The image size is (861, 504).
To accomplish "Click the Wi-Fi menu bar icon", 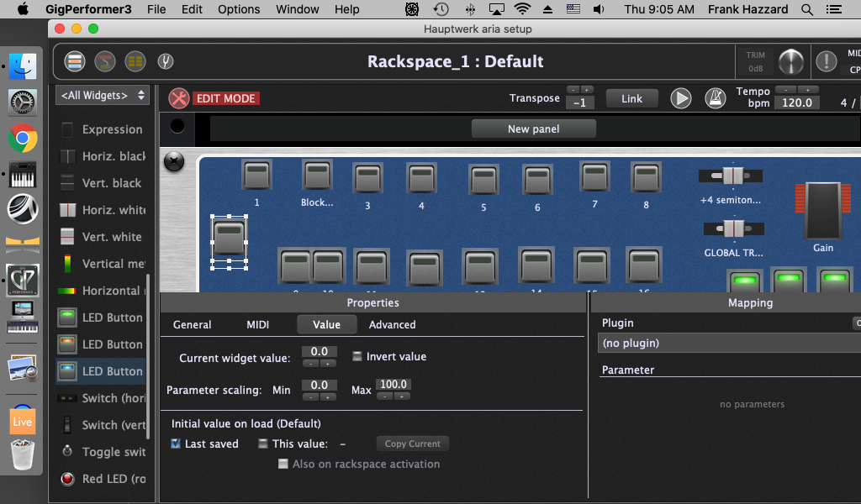I will 522,9.
